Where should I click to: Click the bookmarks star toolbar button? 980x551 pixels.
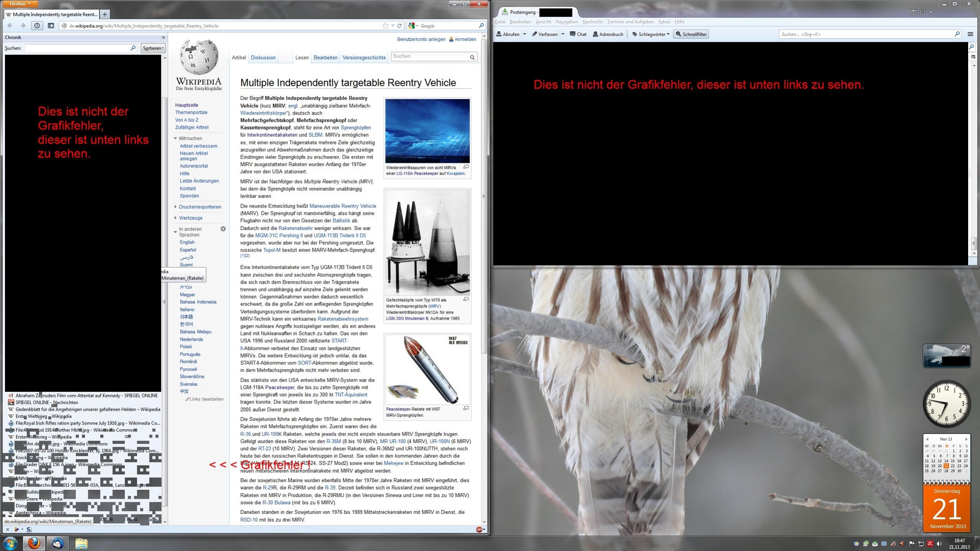(x=51, y=26)
